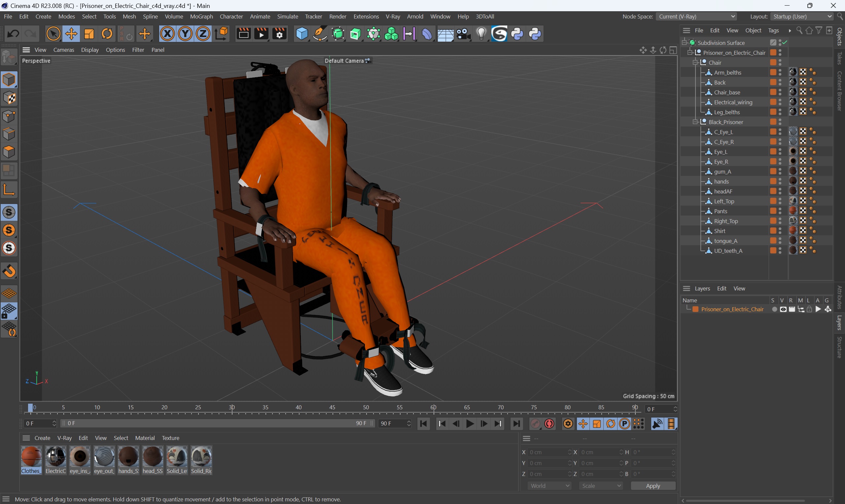Click frame 45 on the timeline
845x504 pixels.
[332, 408]
